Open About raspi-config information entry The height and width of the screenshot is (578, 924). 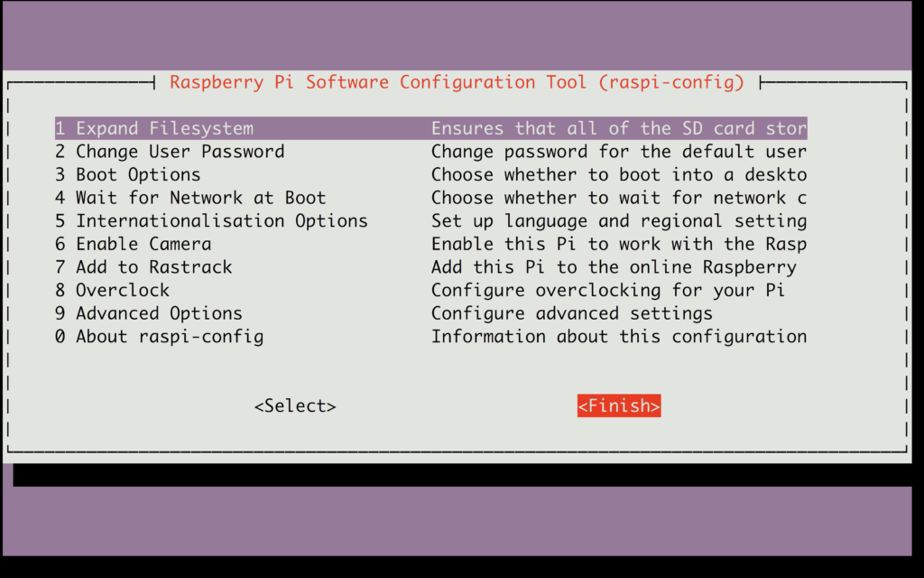[x=162, y=336]
